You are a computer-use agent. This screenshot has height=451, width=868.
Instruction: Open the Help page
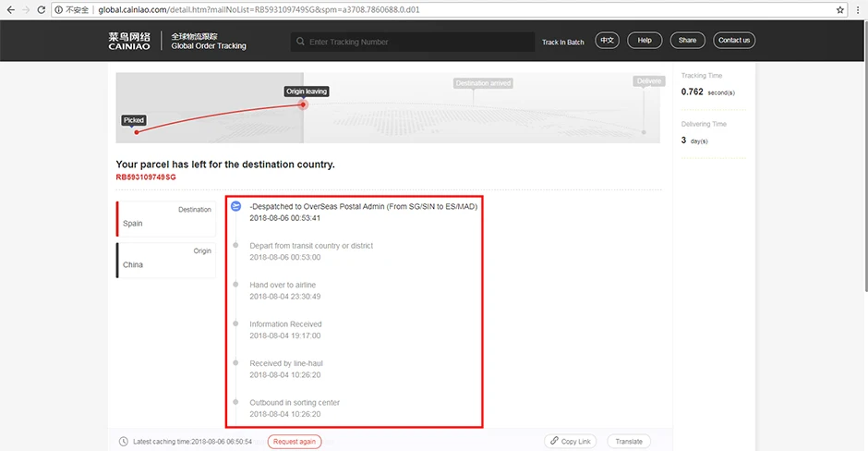645,40
